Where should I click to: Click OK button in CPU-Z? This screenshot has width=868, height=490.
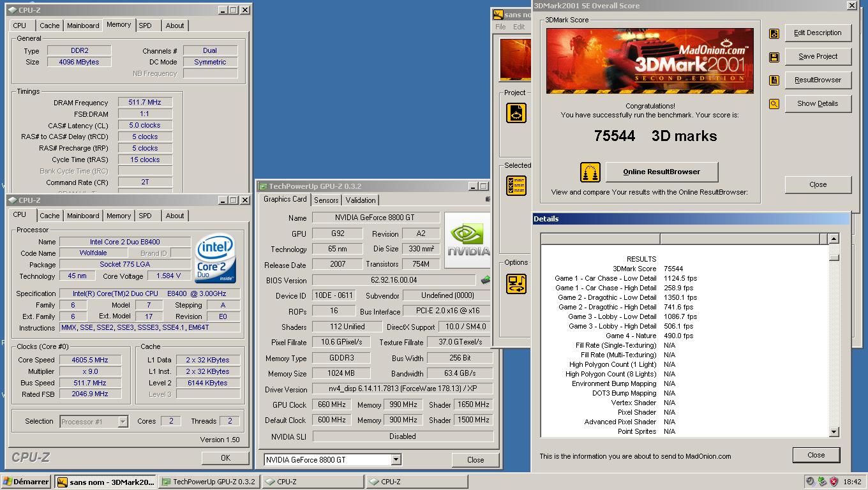(x=225, y=458)
